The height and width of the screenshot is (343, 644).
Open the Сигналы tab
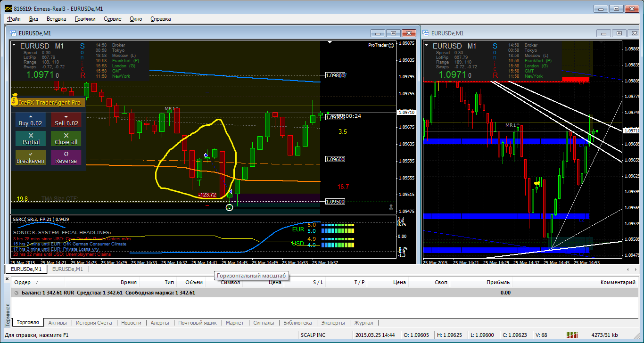[264, 323]
